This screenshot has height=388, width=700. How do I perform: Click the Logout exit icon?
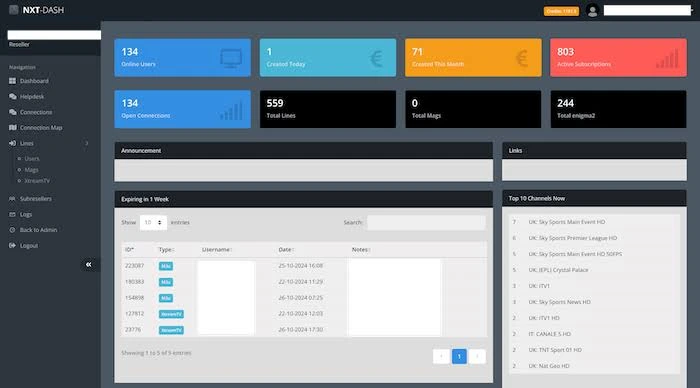click(12, 246)
